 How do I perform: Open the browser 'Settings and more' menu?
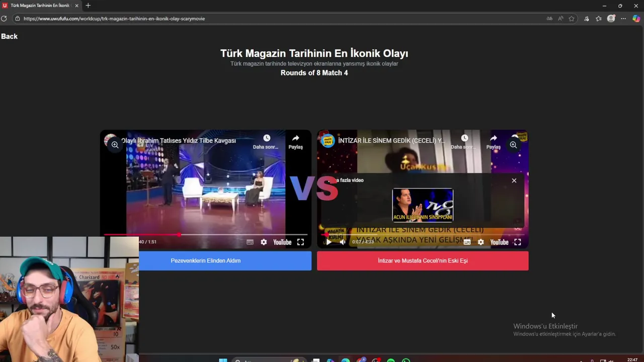coord(623,19)
